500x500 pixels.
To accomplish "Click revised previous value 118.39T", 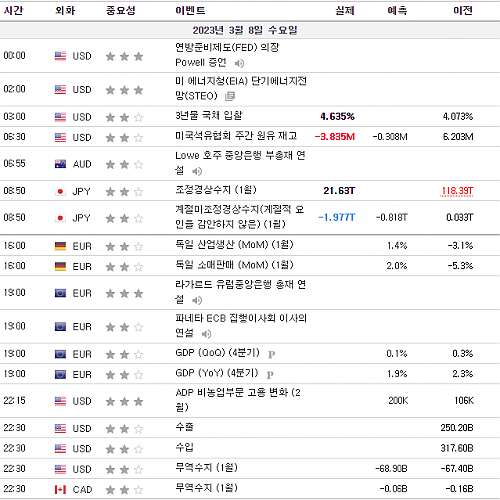I will pyautogui.click(x=457, y=191).
